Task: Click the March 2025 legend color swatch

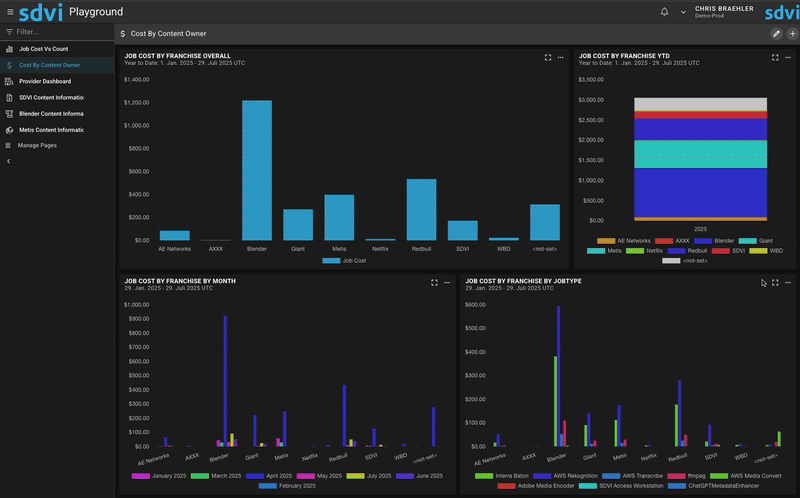Action: coord(200,476)
